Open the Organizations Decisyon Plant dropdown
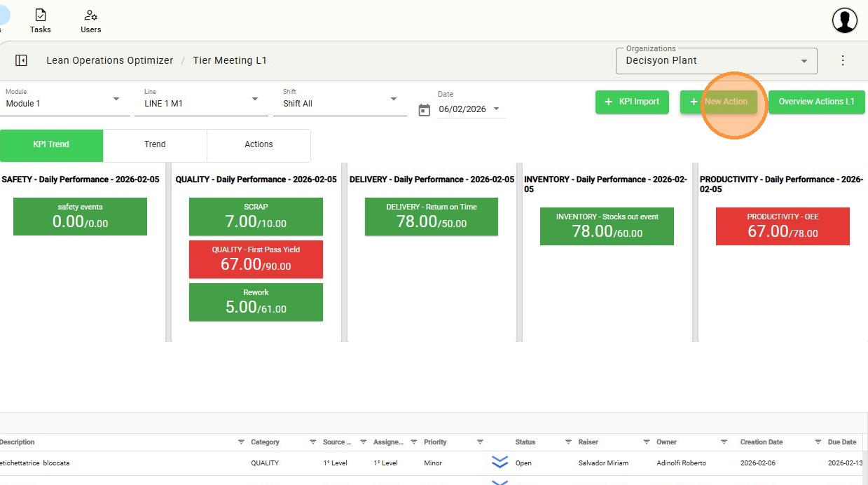868x485 pixels. pyautogui.click(x=716, y=61)
